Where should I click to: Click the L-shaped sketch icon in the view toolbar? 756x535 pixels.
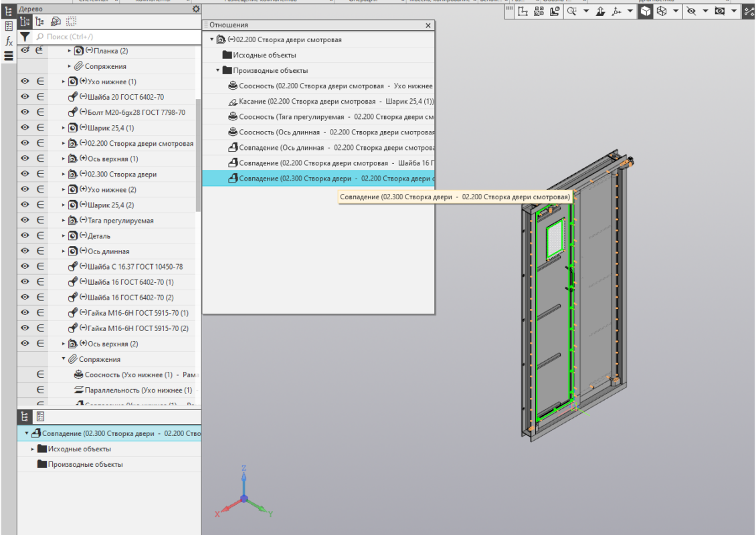click(x=523, y=11)
